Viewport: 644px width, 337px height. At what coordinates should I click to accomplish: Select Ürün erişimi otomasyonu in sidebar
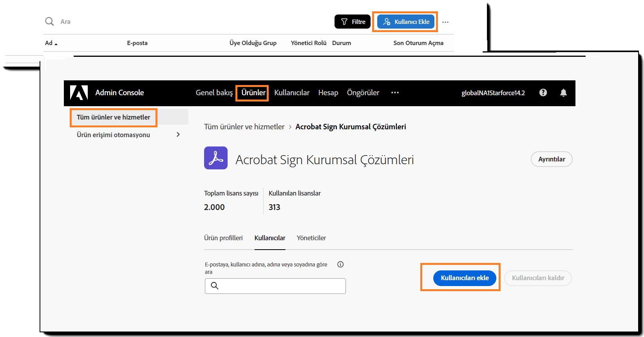tap(113, 135)
